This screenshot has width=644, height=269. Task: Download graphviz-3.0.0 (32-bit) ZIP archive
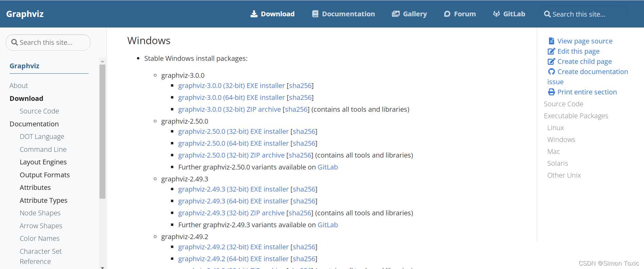[229, 109]
